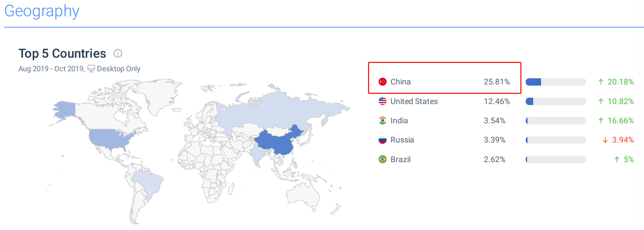Click the Geography section heading
The image size is (644, 230).
pyautogui.click(x=42, y=11)
